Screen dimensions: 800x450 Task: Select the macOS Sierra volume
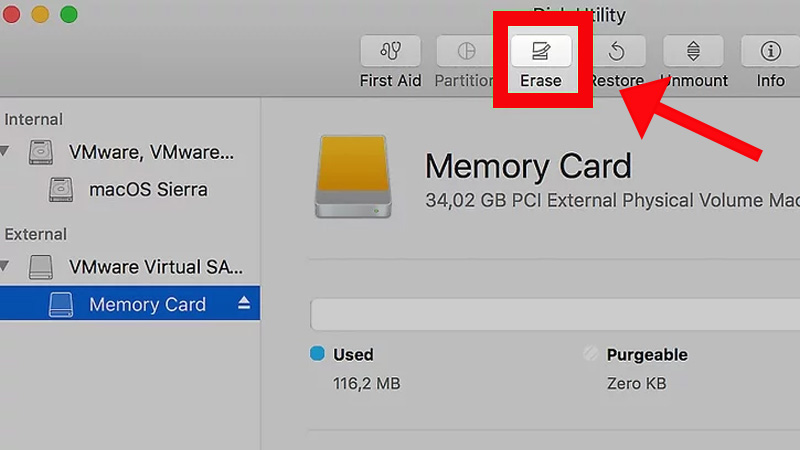pos(148,189)
